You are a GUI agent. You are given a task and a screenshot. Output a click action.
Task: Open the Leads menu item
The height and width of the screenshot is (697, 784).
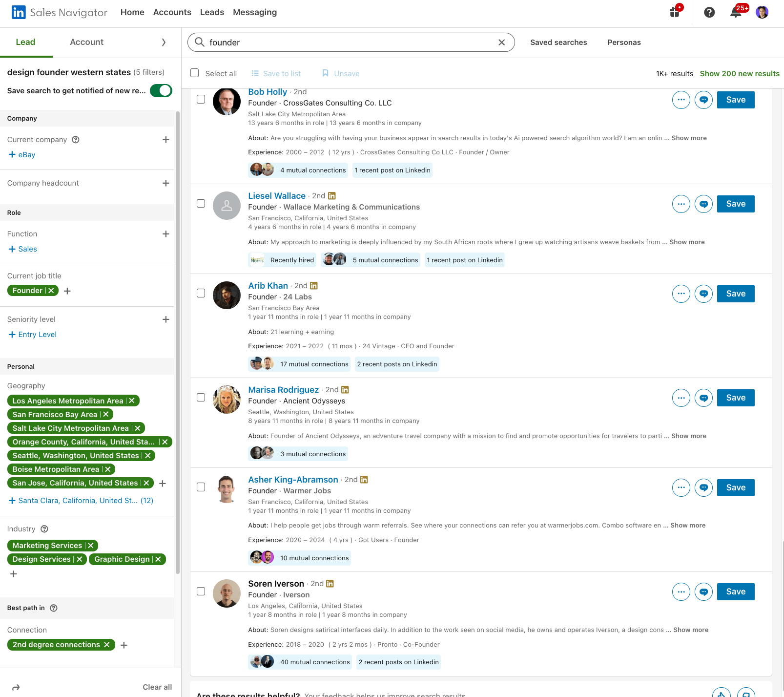tap(212, 12)
